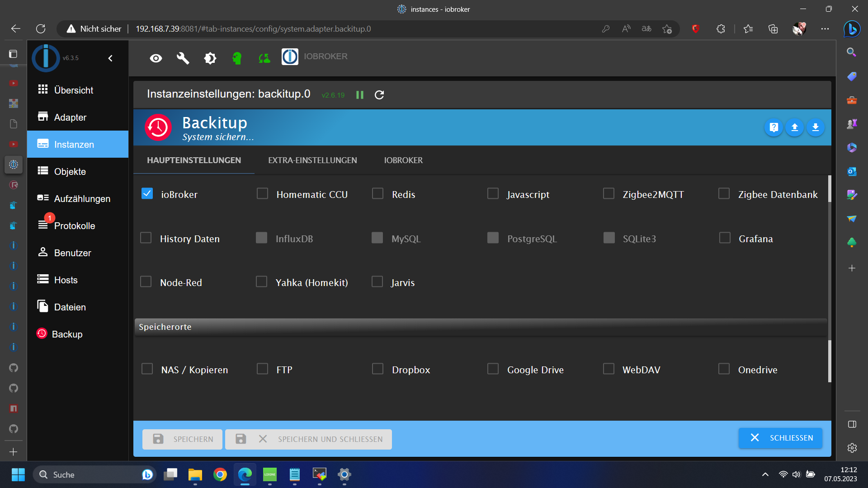Switch to EXTRA-EINSTELLUNGEN tab
868x488 pixels.
coord(312,160)
